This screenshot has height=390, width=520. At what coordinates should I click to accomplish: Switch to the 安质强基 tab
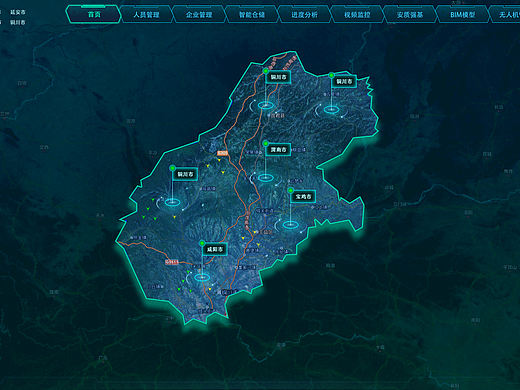410,14
